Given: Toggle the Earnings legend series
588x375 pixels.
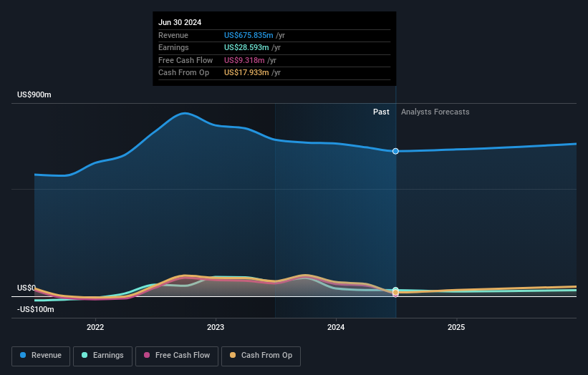Looking at the screenshot, I should [102, 356].
